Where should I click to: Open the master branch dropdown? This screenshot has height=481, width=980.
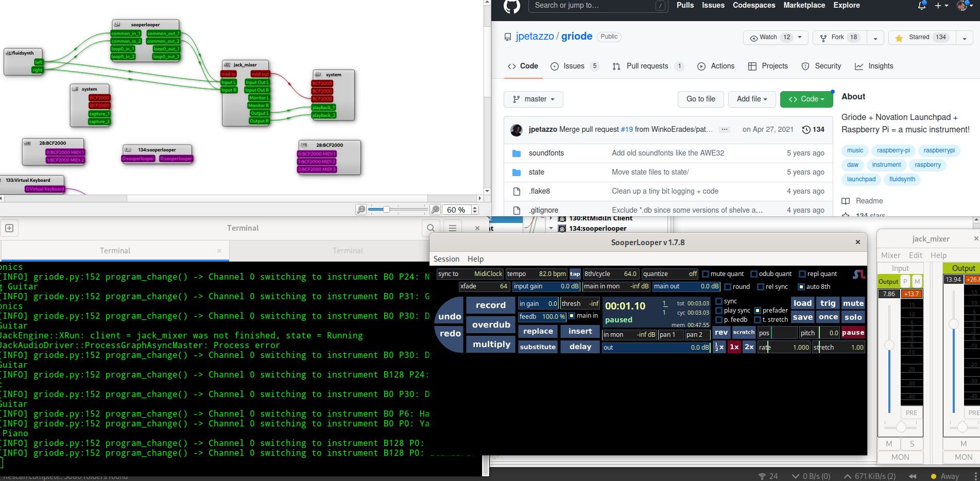click(x=534, y=99)
